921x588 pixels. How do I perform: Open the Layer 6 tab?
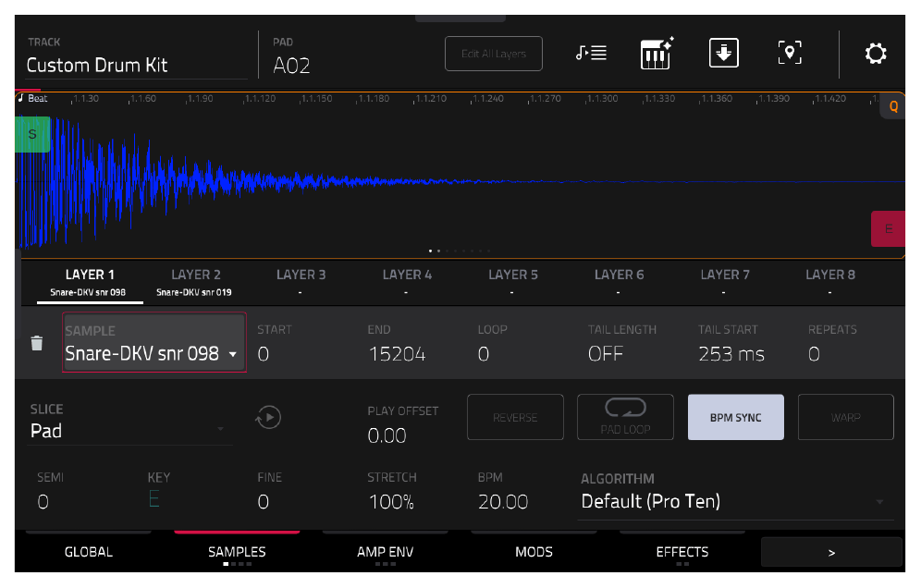(x=619, y=283)
